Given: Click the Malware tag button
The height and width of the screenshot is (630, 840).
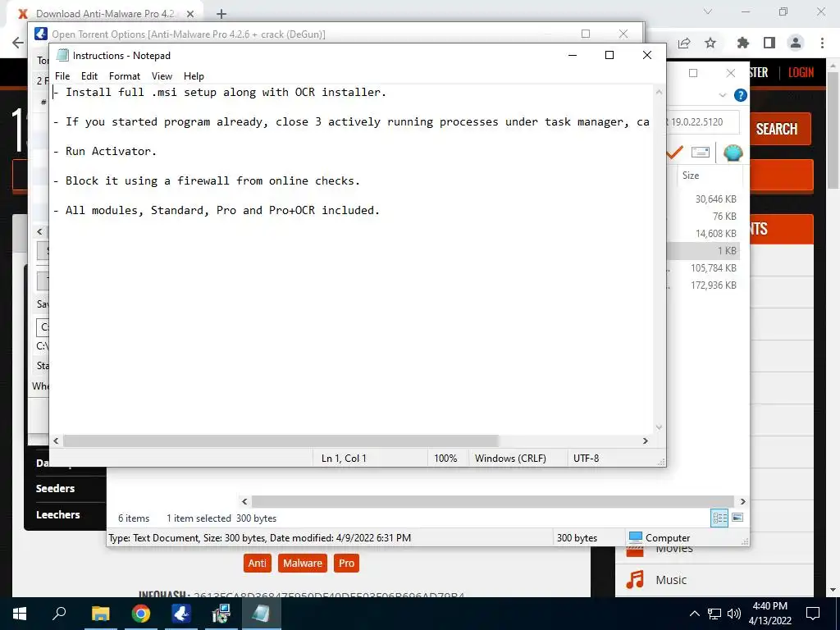Looking at the screenshot, I should pyautogui.click(x=303, y=563).
